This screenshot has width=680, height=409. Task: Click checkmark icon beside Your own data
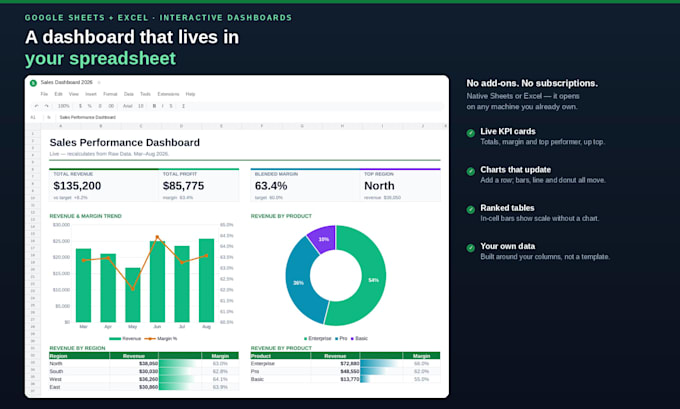click(x=471, y=248)
